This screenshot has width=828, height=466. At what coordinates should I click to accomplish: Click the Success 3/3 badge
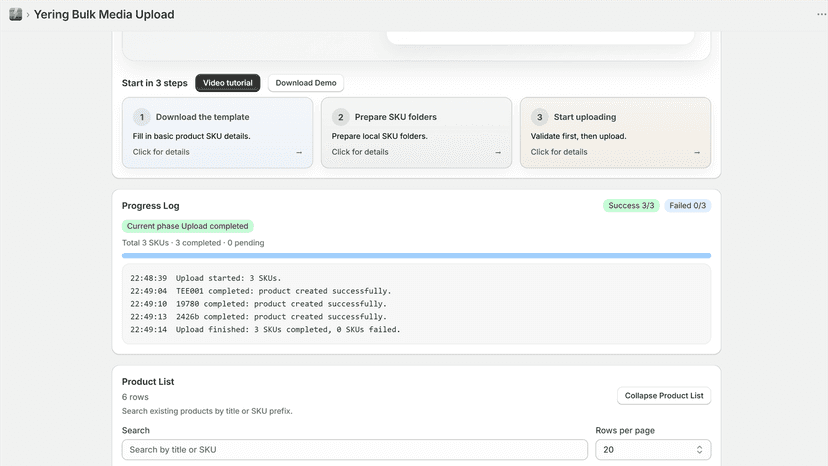[x=631, y=206]
